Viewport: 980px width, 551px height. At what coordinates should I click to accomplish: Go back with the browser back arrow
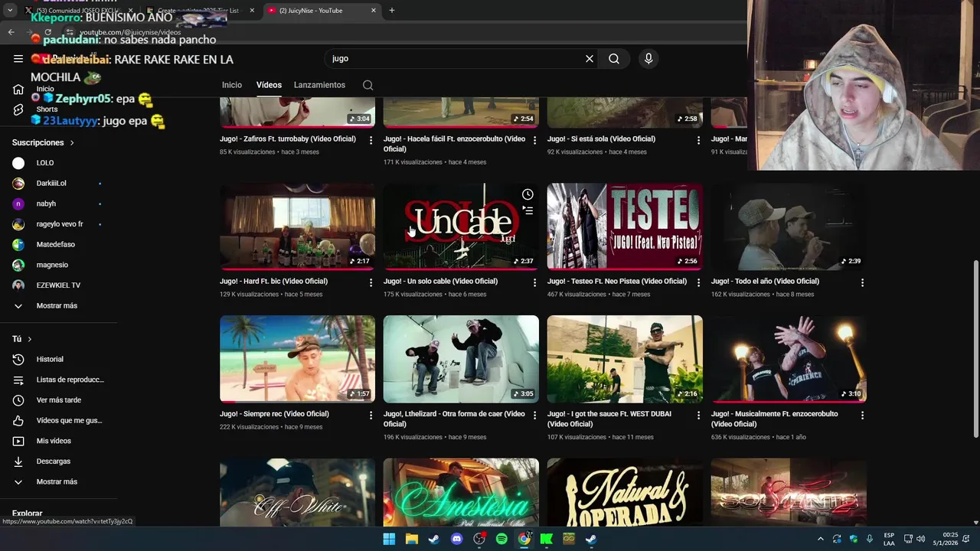pyautogui.click(x=11, y=32)
